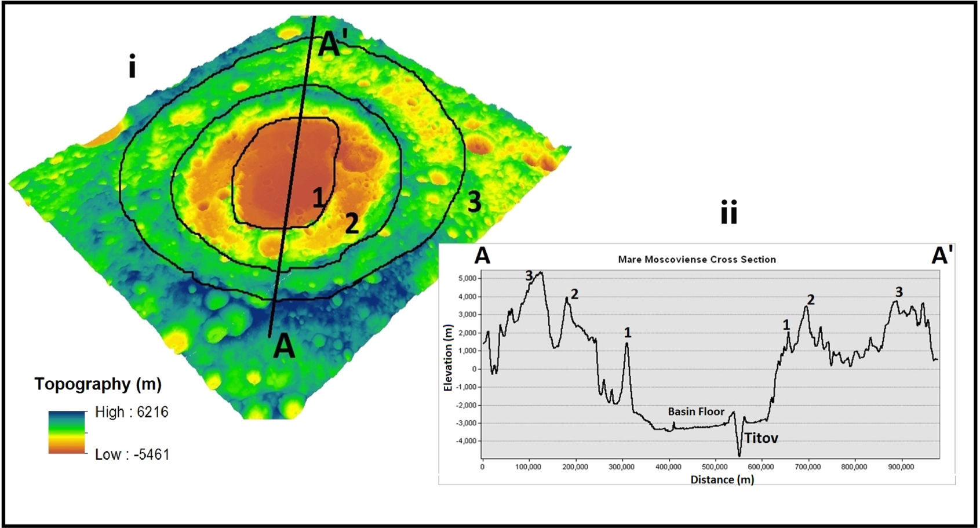Screen dimensions: 980x528
Task: Select the -4,000 elevation tick label
Action: tap(465, 441)
